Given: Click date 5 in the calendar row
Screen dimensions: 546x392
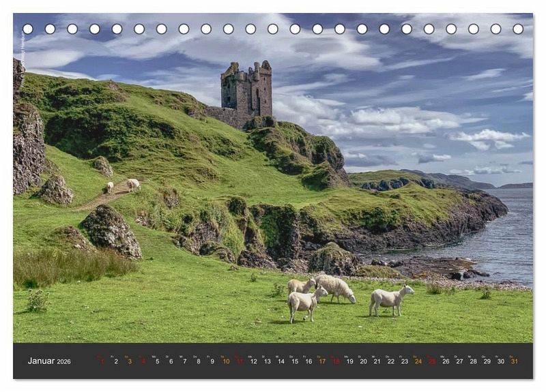Looking at the screenshot, I should point(157,361).
